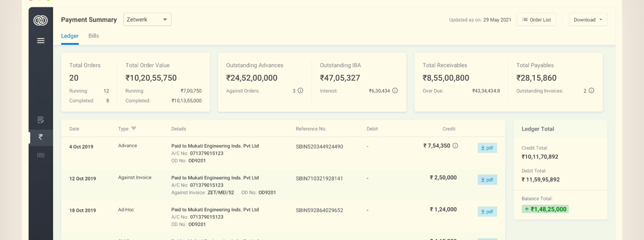This screenshot has width=644, height=240.
Task: Download pdf for 18 Oct 2019 entry
Action: point(487,212)
